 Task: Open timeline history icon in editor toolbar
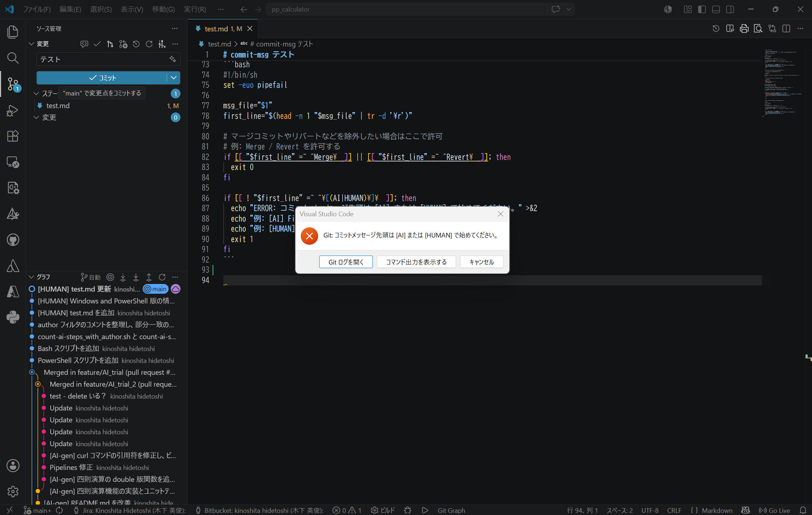(x=716, y=28)
